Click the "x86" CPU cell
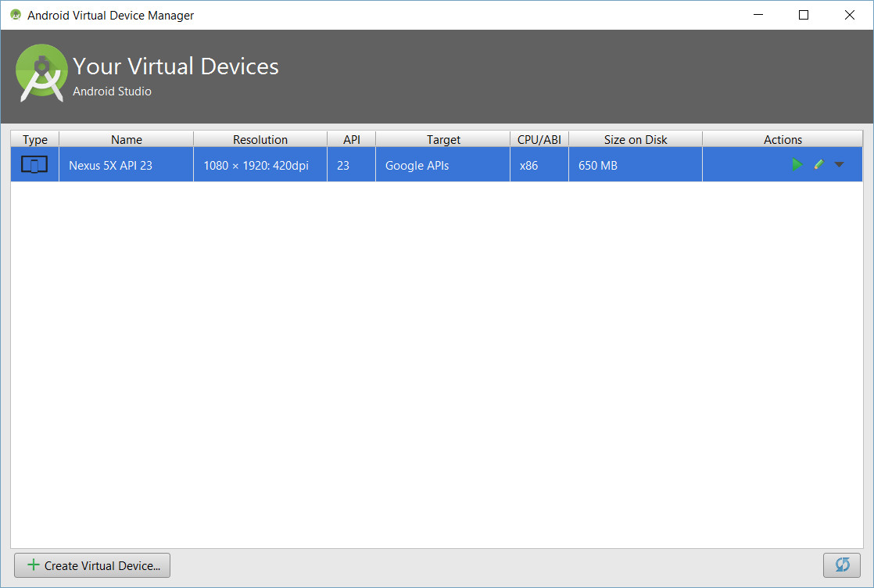This screenshot has height=588, width=874. click(539, 165)
